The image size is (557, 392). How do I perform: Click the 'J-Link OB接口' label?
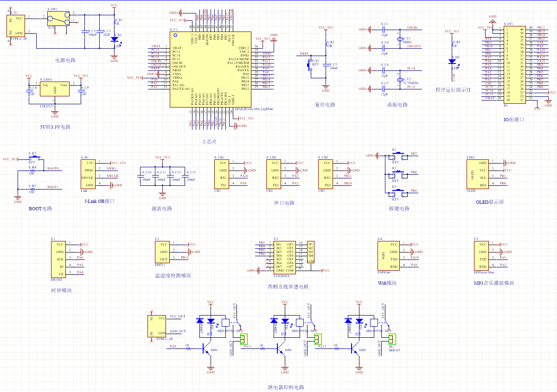(x=99, y=201)
